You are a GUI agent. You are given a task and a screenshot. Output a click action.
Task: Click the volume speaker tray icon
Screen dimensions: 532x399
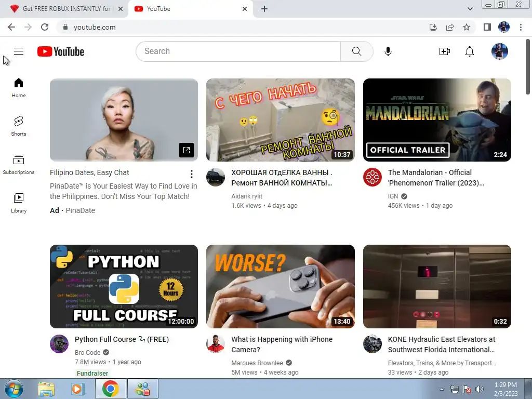(479, 389)
